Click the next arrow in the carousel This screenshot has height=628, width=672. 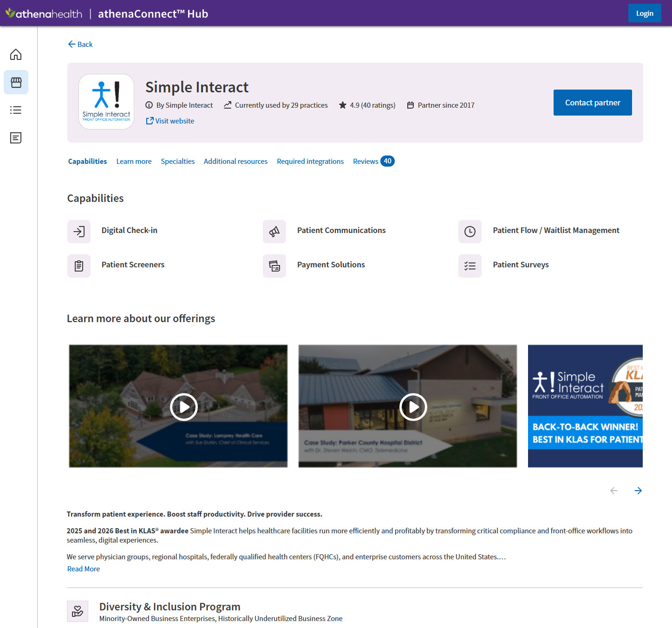[638, 491]
